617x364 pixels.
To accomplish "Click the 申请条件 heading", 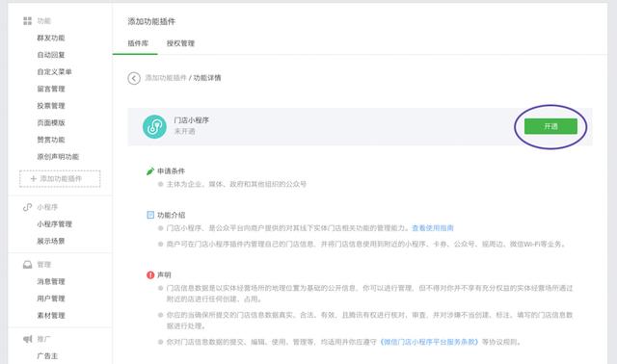I will pos(171,171).
